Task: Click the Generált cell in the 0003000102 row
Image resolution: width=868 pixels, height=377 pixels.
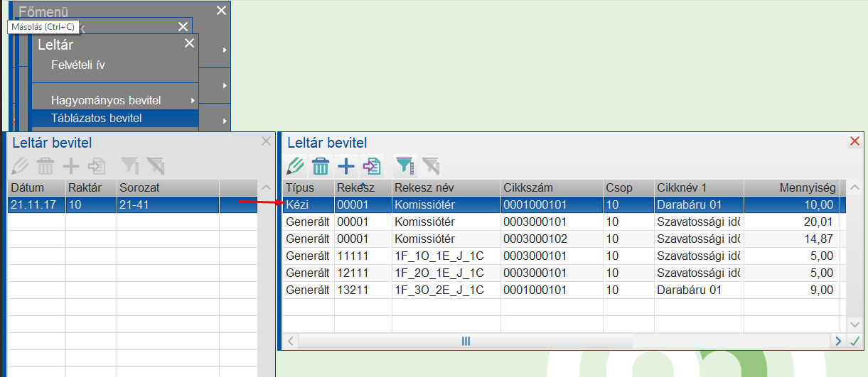Action: click(x=309, y=239)
